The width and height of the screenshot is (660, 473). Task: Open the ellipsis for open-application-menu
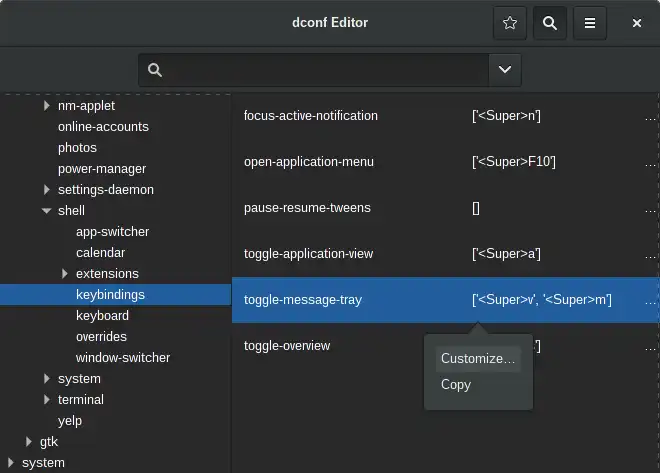[x=650, y=164]
